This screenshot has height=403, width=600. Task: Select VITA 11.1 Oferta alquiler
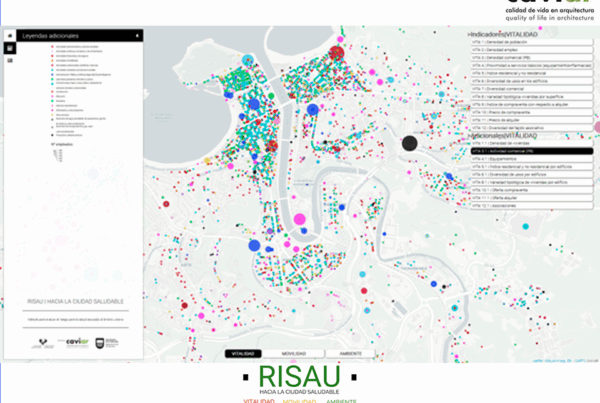point(532,198)
